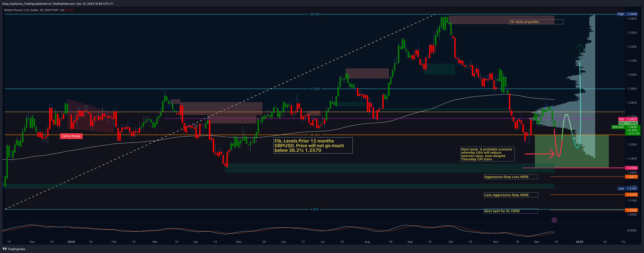
Task: Click the May label on time axis
Action: click(239, 242)
